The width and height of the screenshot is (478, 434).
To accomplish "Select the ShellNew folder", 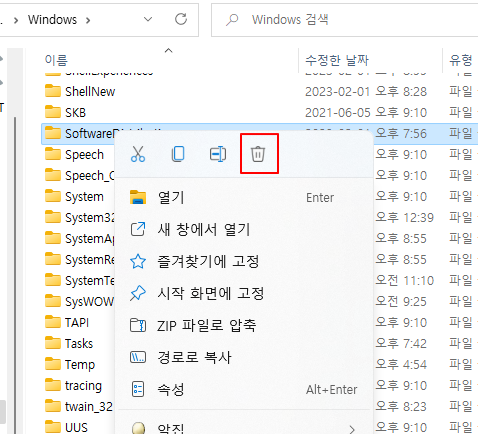I will point(90,91).
